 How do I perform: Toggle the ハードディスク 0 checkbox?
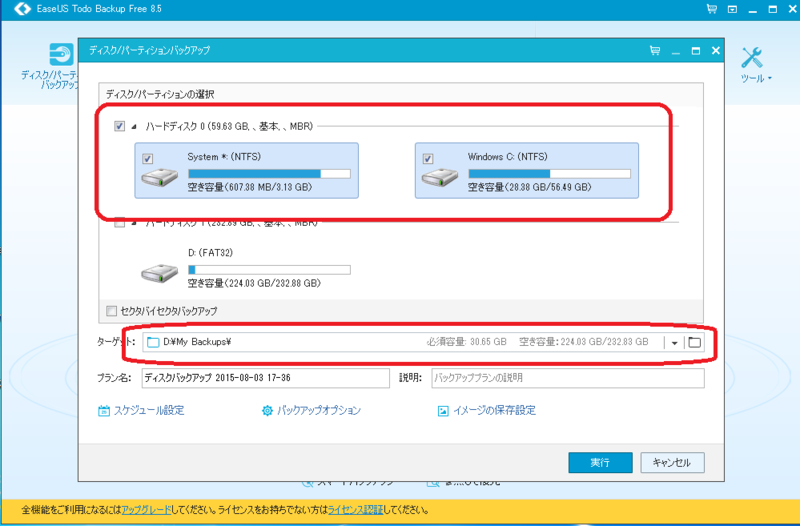(x=119, y=126)
